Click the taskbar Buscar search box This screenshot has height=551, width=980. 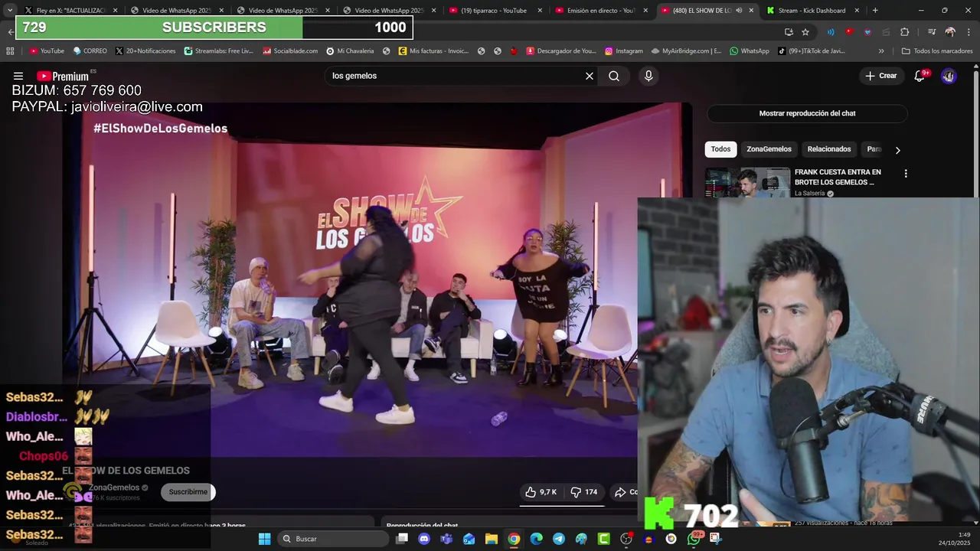[332, 539]
